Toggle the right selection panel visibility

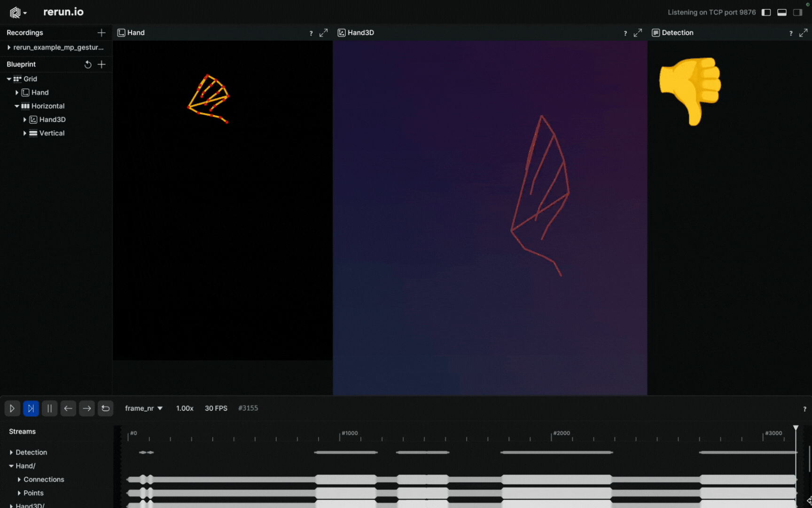click(x=797, y=13)
